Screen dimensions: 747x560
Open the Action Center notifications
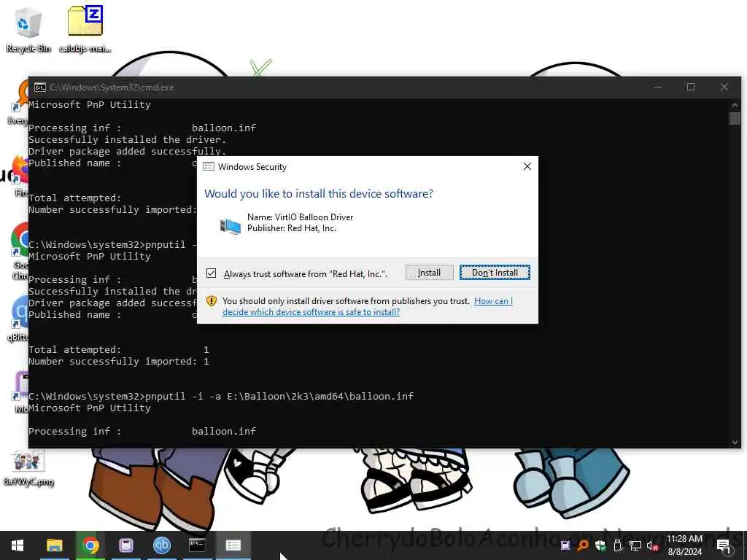click(x=724, y=545)
